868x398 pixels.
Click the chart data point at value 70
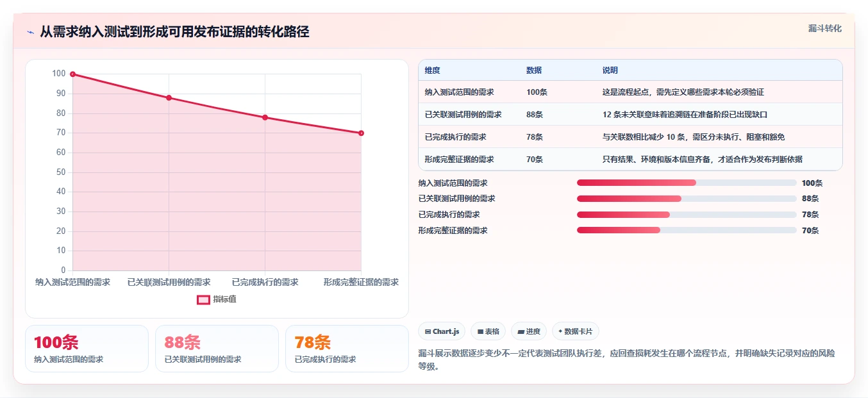coord(361,133)
